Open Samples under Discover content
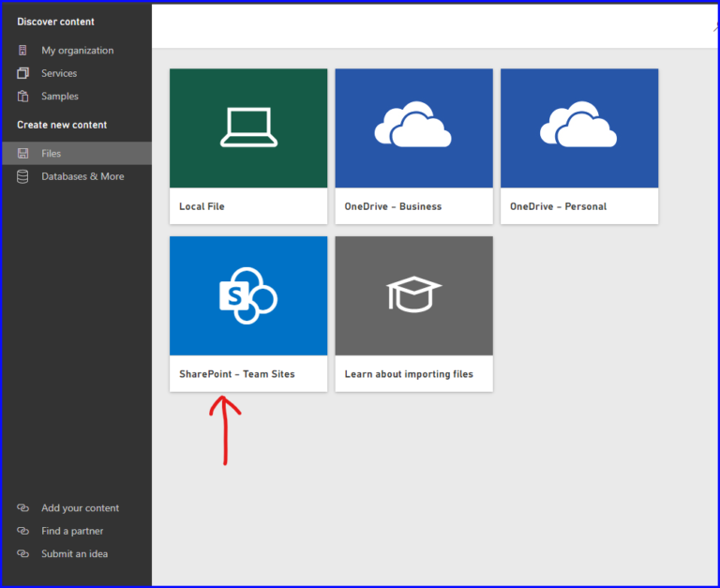Screen dimensions: 720x588 tap(60, 96)
